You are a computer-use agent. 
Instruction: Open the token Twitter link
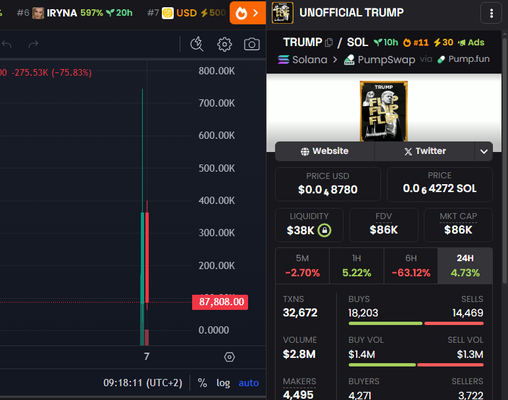click(425, 151)
